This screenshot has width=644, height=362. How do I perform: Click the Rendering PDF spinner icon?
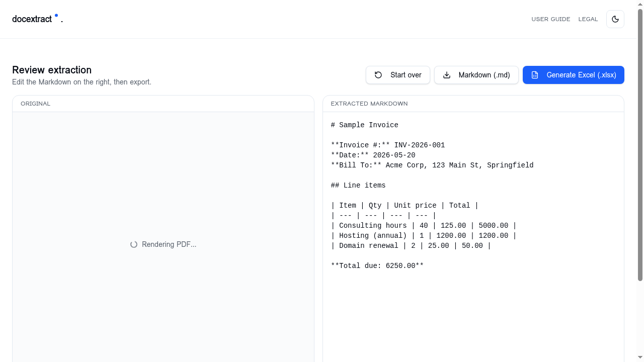pyautogui.click(x=134, y=244)
